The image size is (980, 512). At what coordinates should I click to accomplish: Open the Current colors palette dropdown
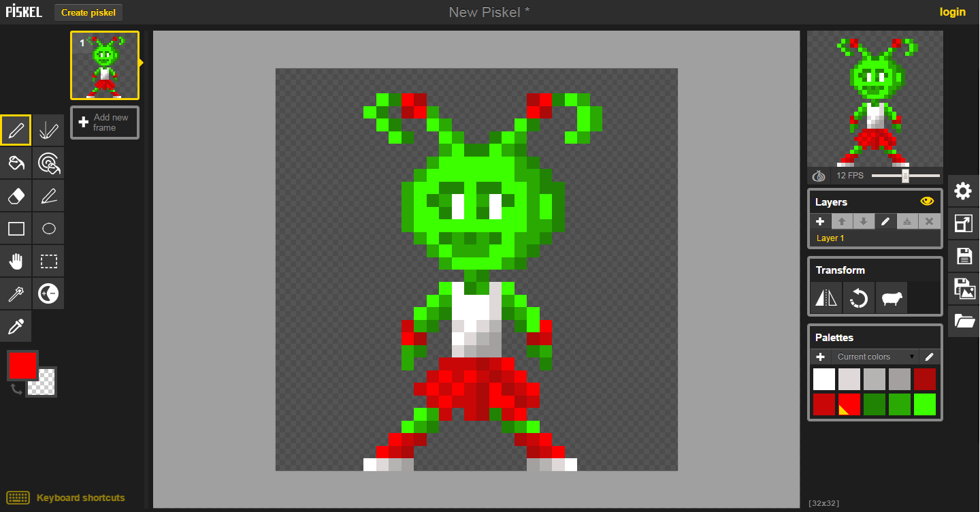tap(875, 357)
